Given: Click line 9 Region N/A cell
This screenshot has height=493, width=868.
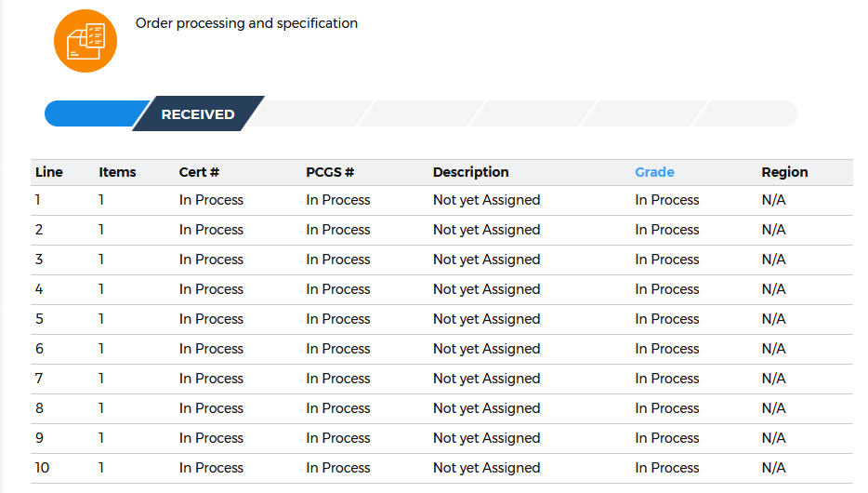Looking at the screenshot, I should pyautogui.click(x=773, y=438).
